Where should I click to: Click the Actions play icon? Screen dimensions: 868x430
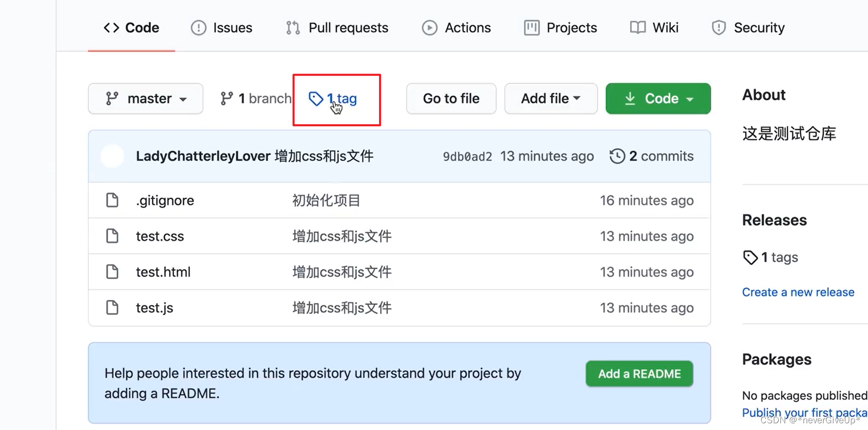coord(429,27)
